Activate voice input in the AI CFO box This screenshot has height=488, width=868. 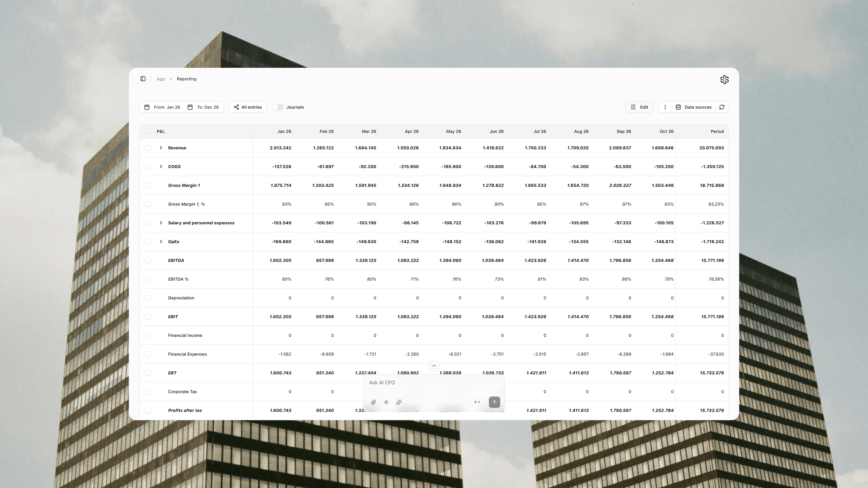click(x=386, y=402)
